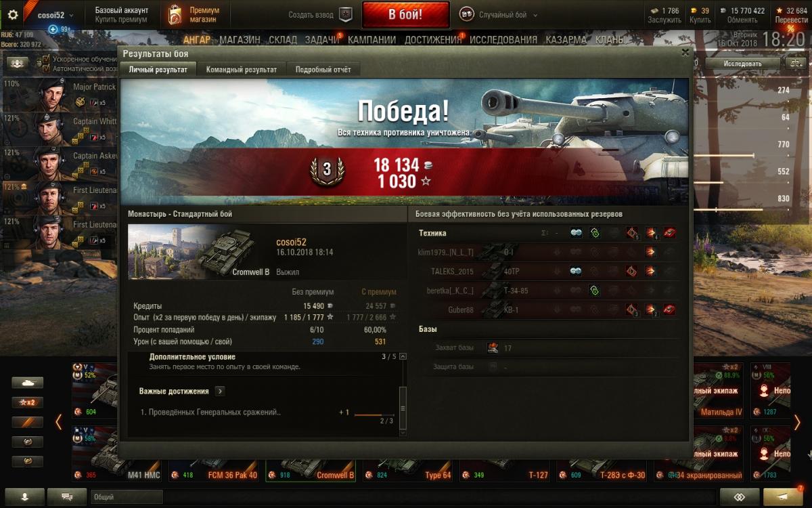Image resolution: width=812 pixels, height=508 pixels.
Task: Click the tank type filter icon
Action: click(28, 383)
